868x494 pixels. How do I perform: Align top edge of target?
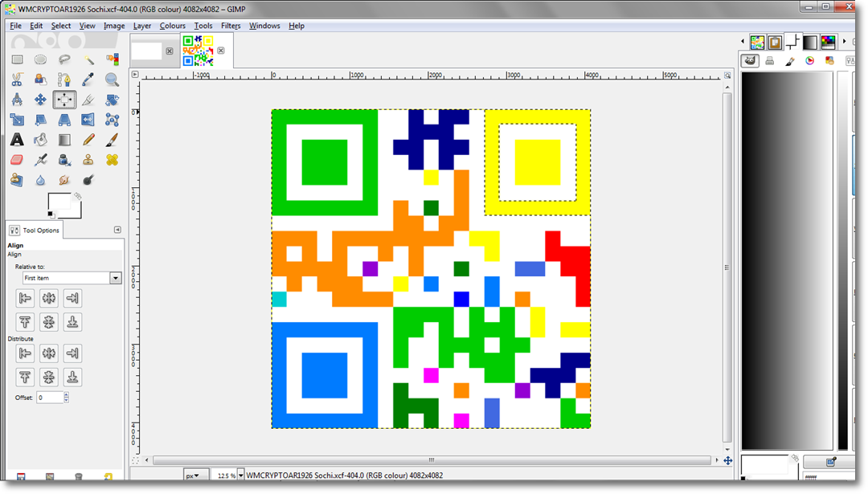pos(25,322)
